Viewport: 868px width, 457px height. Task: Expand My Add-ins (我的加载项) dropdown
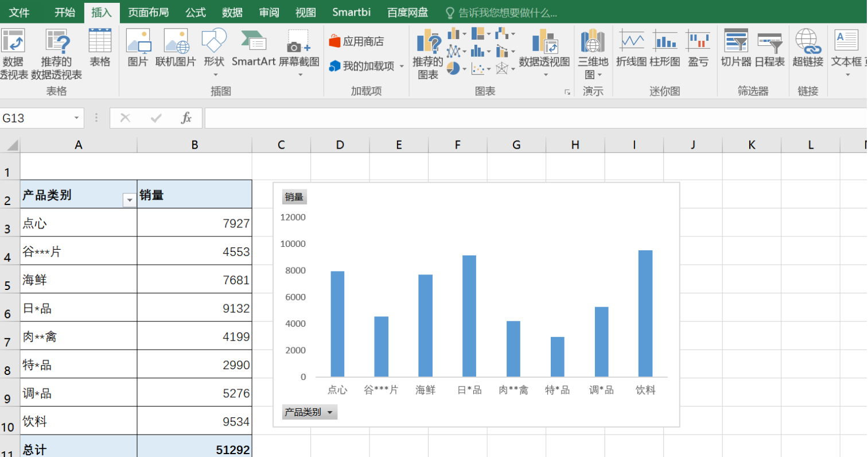coord(402,67)
